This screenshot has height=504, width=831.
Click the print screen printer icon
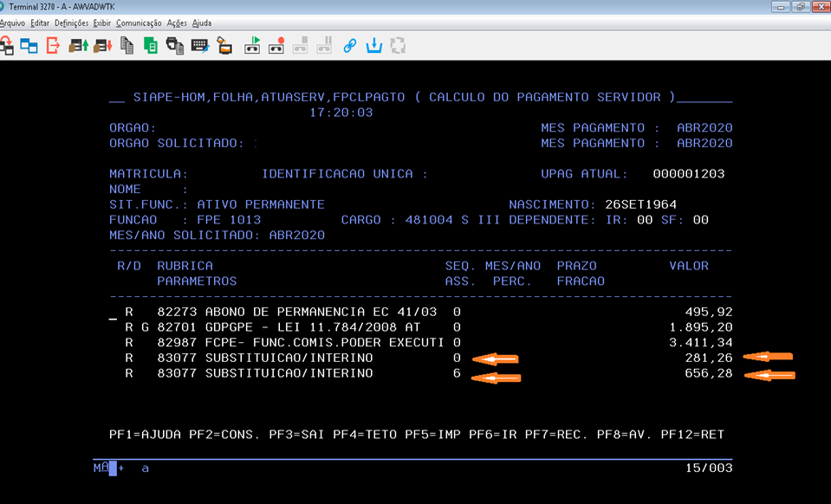(174, 45)
